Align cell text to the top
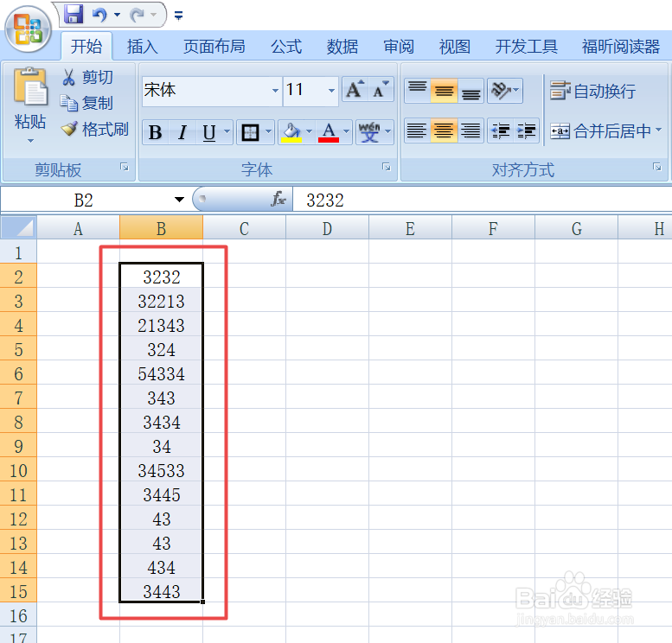 tap(417, 90)
